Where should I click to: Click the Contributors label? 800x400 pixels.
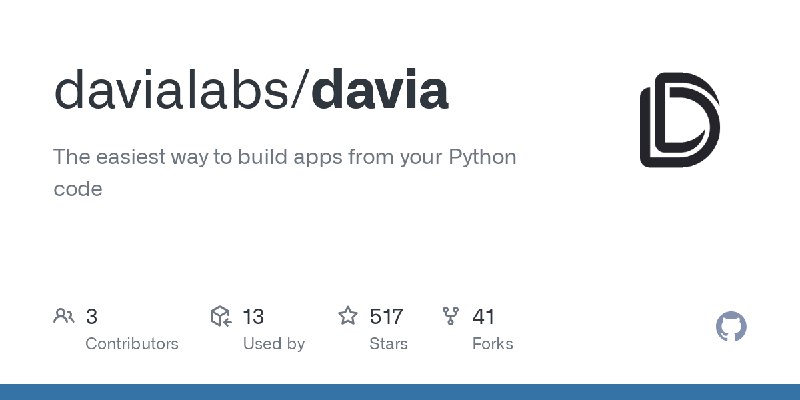tap(132, 344)
